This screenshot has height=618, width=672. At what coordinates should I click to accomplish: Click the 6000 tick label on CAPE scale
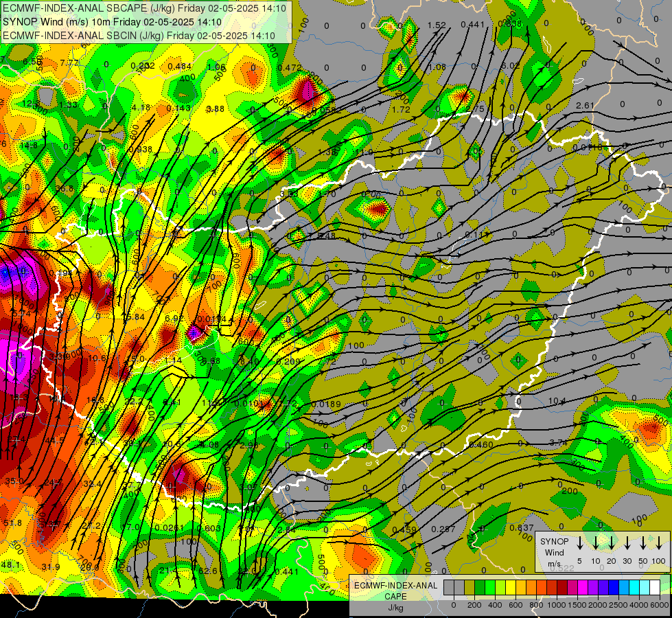(660, 605)
